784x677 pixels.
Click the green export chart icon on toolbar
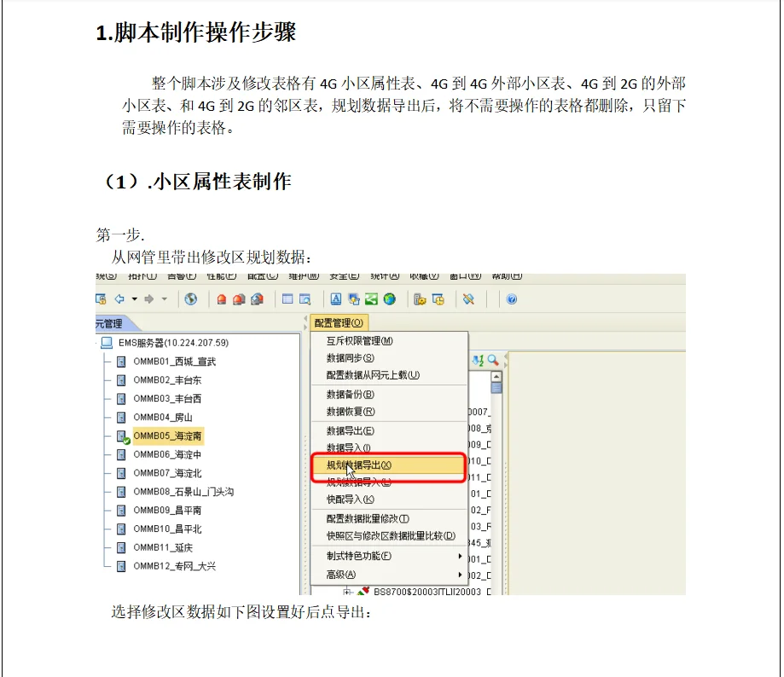[371, 298]
